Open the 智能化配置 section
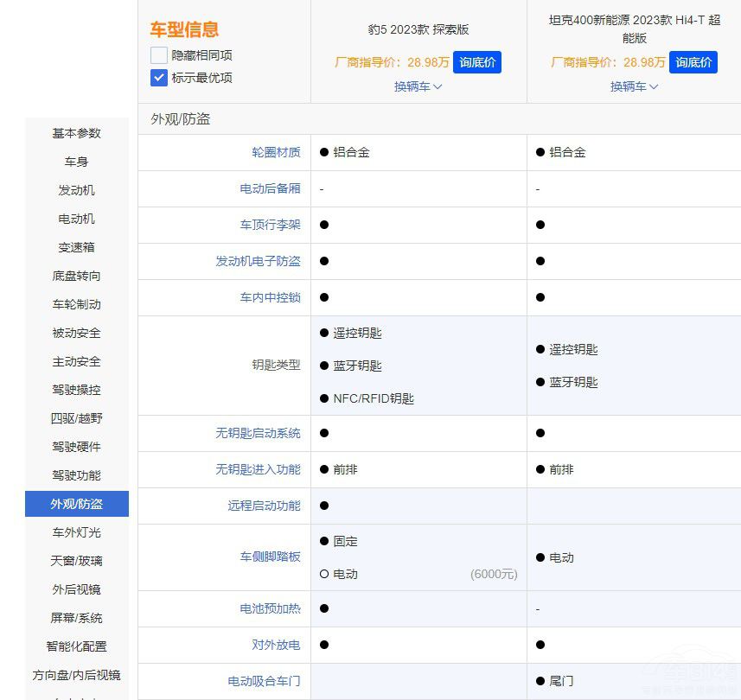The height and width of the screenshot is (700, 741). point(76,646)
